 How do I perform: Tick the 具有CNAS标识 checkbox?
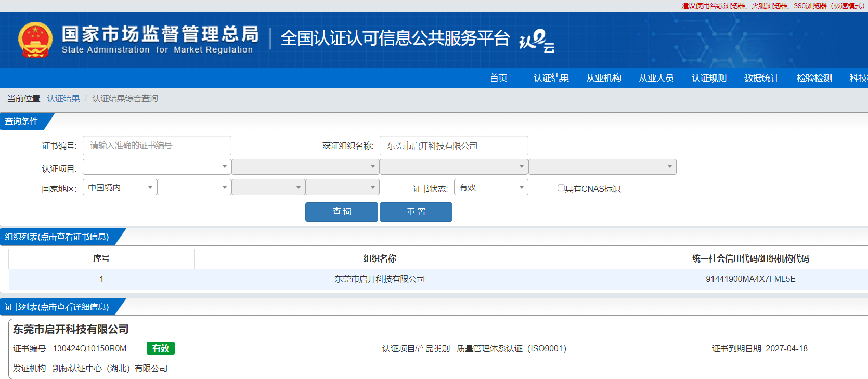561,188
